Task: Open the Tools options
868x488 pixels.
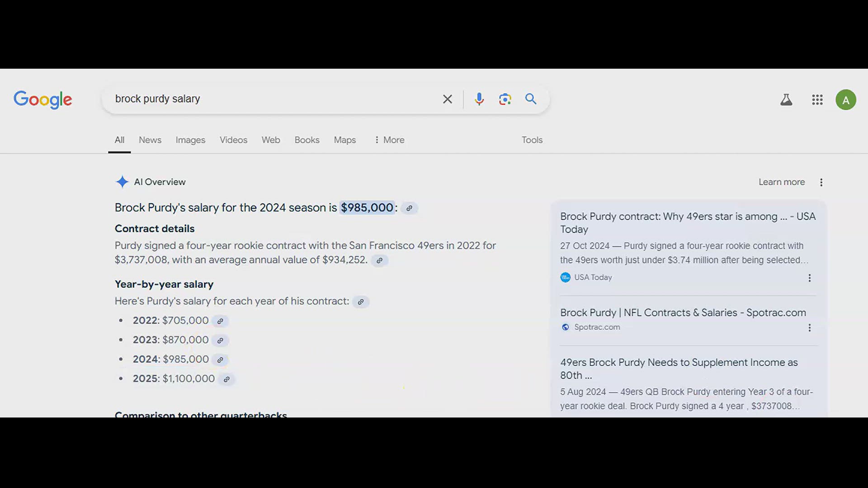Action: click(x=532, y=140)
